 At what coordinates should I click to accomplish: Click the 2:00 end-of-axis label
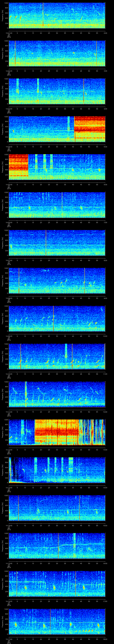tap(105, 33)
